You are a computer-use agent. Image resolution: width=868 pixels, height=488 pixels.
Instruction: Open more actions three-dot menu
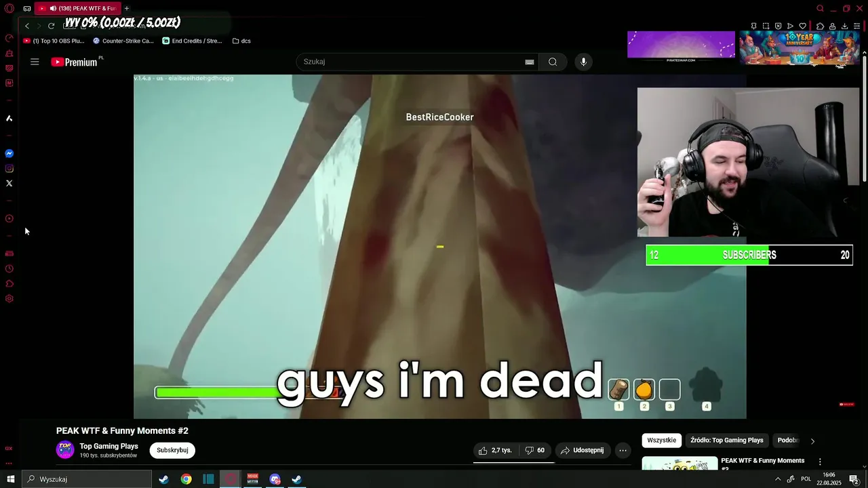pyautogui.click(x=623, y=450)
